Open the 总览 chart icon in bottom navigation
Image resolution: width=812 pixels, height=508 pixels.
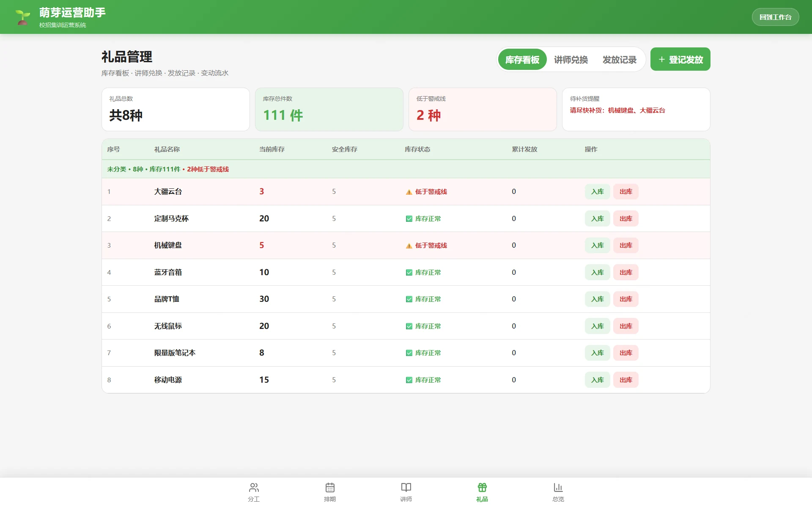558,487
